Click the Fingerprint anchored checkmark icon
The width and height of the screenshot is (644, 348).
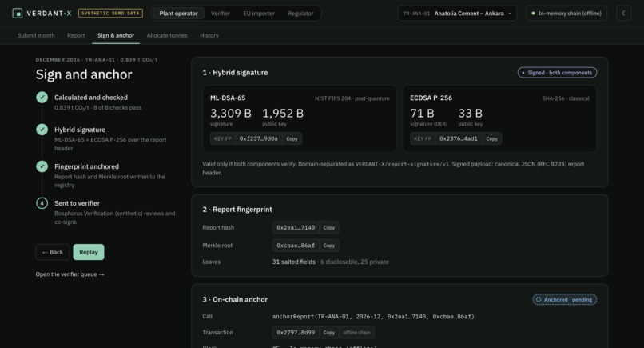click(42, 166)
